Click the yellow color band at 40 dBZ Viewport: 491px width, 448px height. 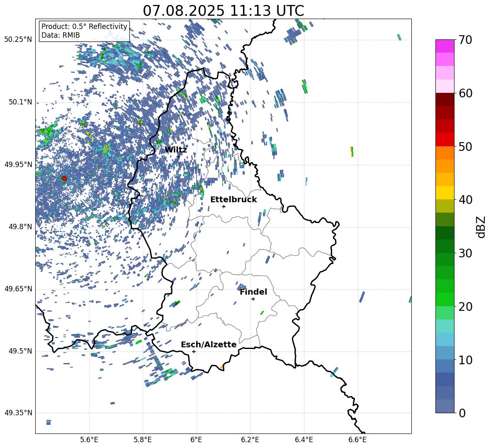coord(445,193)
